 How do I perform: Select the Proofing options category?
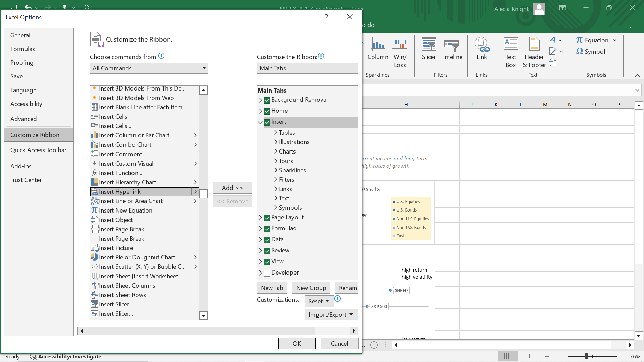point(39,62)
